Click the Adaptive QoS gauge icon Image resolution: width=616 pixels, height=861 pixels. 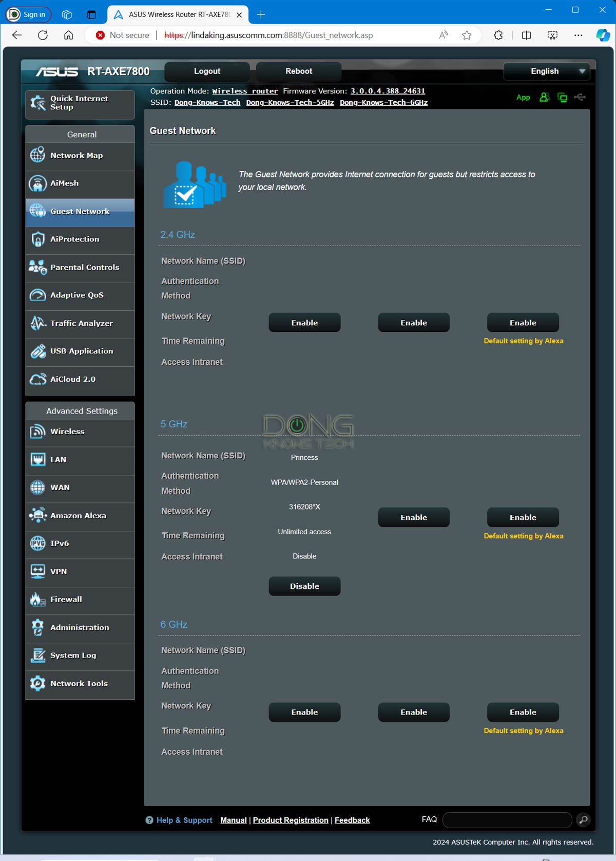[x=37, y=295]
